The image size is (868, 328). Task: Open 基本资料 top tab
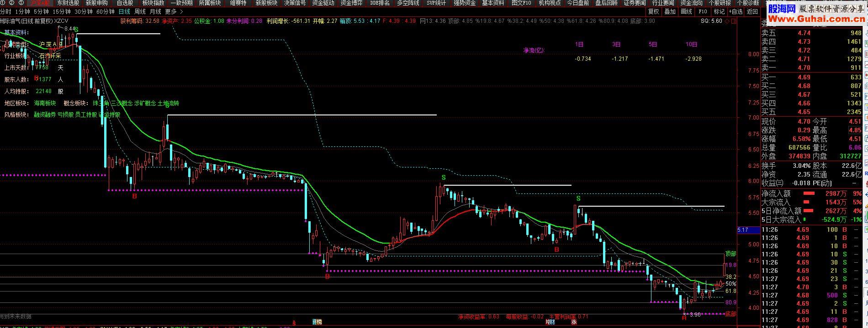[493, 3]
